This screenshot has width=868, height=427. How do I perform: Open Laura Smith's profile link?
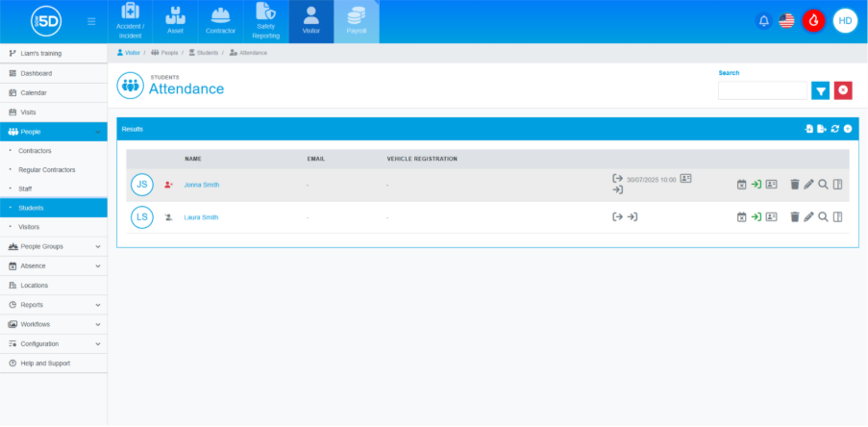[201, 217]
